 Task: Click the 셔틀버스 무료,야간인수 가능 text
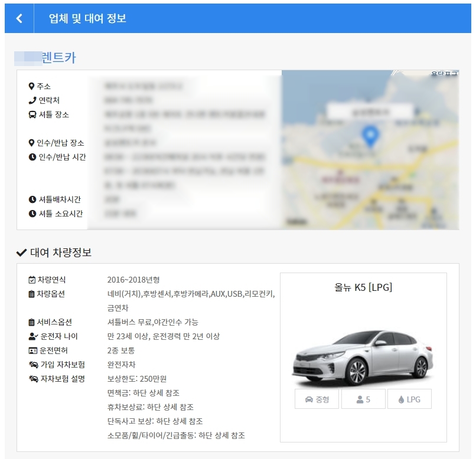[152, 322]
